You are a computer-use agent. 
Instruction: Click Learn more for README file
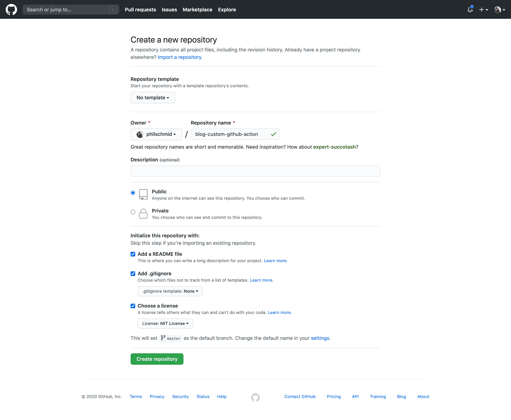click(x=276, y=261)
